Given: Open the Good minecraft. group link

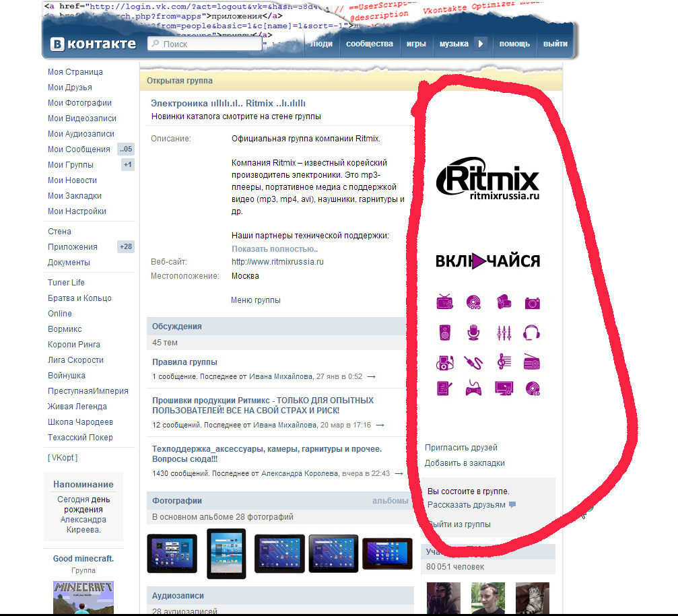Looking at the screenshot, I should pyautogui.click(x=83, y=559).
